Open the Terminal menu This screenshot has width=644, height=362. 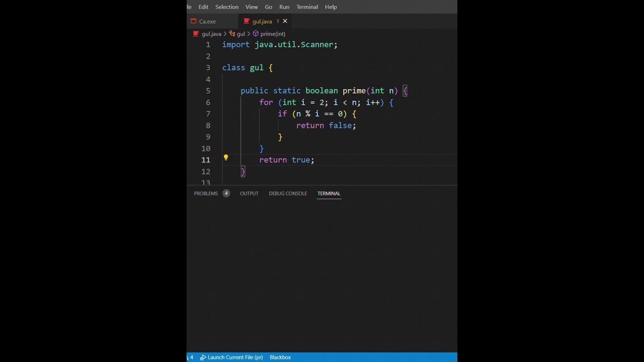(x=307, y=7)
